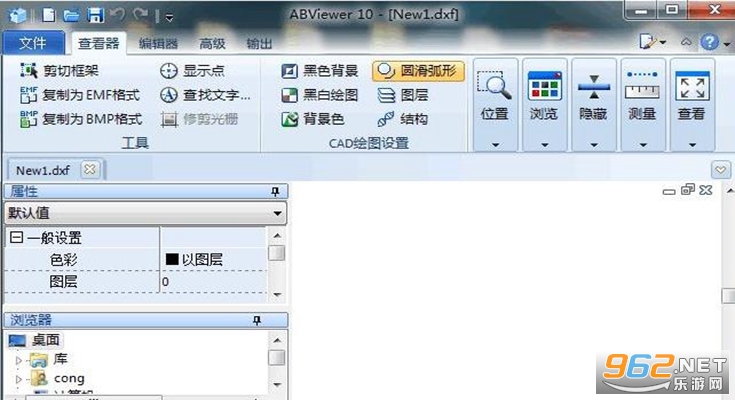Copy drawing as EMF format
Screen dimensions: 735x400
tap(80, 95)
